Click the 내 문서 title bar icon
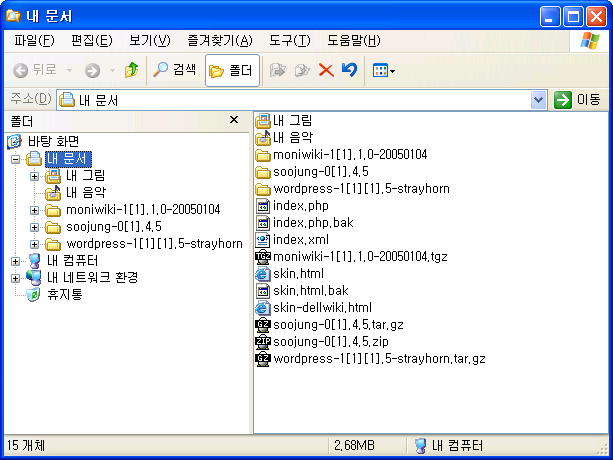This screenshot has height=460, width=613. [x=13, y=16]
